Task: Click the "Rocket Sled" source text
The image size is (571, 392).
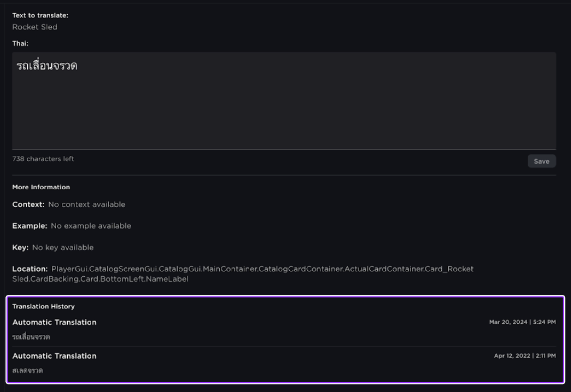Action: 35,27
